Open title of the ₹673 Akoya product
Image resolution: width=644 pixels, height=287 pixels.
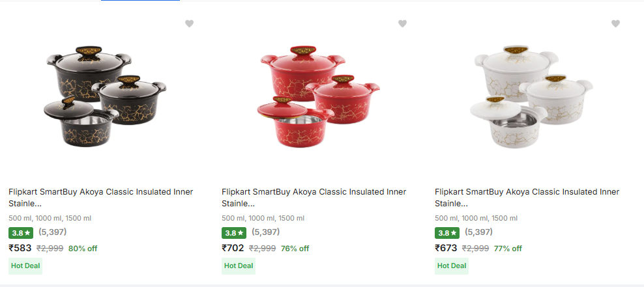point(527,197)
